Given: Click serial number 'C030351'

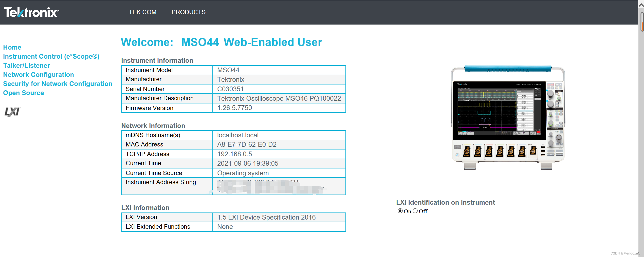Looking at the screenshot, I should click(230, 89).
